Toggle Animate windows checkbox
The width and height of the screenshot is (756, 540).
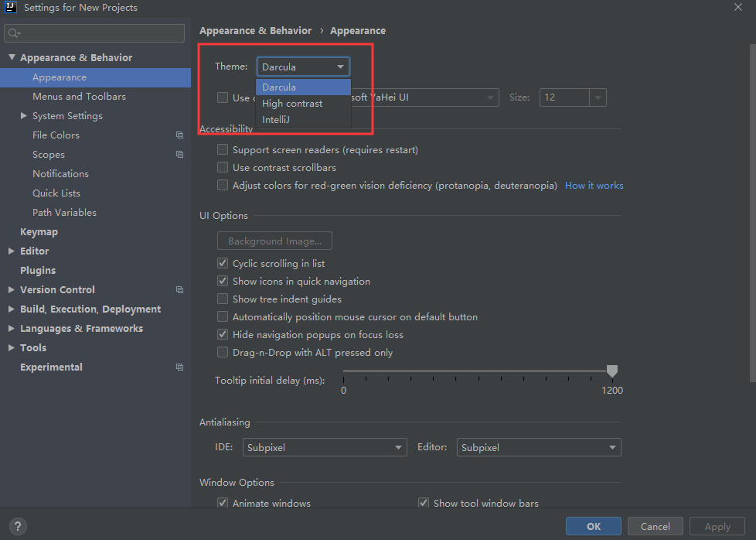pos(223,503)
